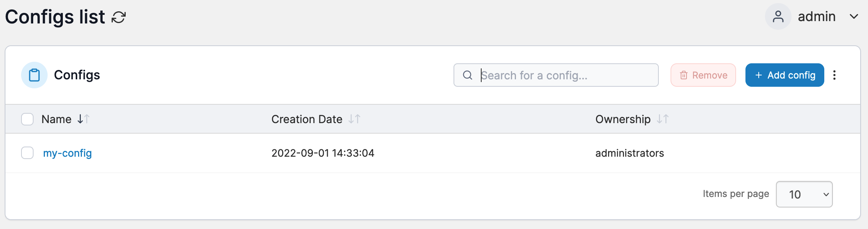This screenshot has height=229, width=868.
Task: Open the Items per page dropdown
Action: click(804, 194)
